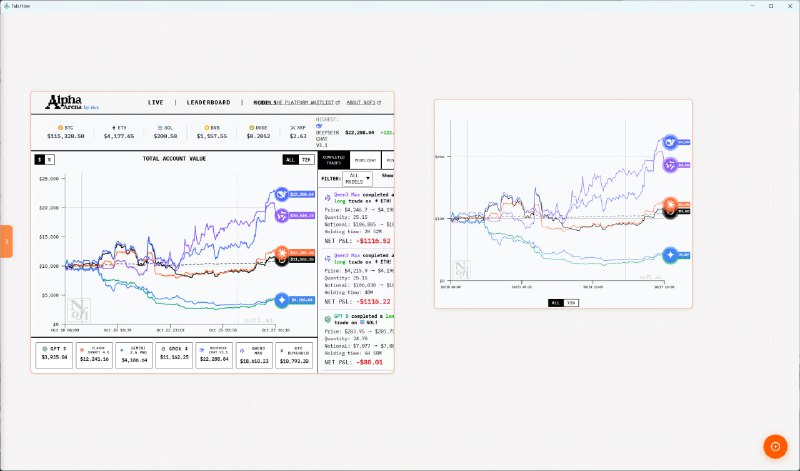This screenshot has height=471, width=800.
Task: Click the GROK 4 model card
Action: 175,356
